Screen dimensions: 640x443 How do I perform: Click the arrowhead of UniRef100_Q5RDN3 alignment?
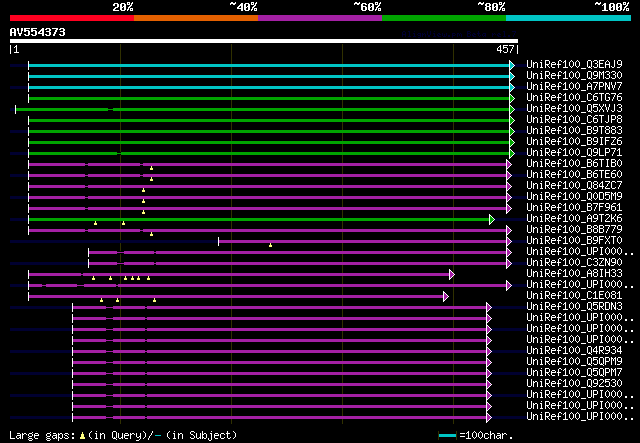coord(489,307)
